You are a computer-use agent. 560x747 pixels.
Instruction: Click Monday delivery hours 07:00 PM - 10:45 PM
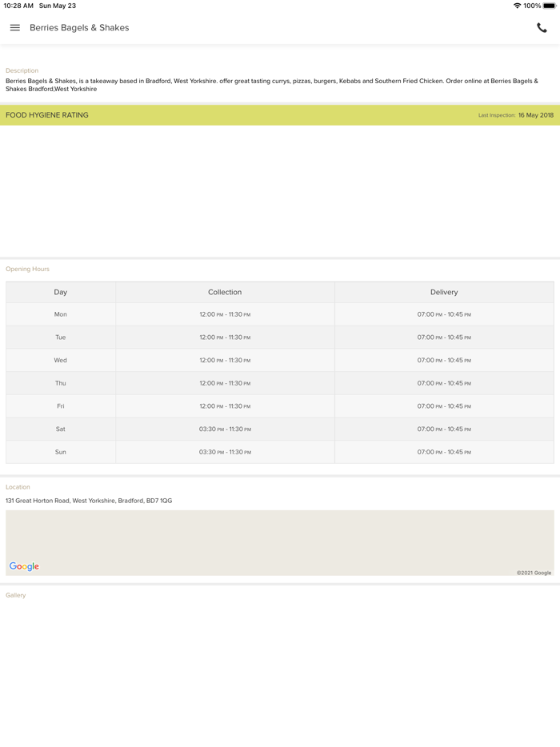pyautogui.click(x=444, y=314)
